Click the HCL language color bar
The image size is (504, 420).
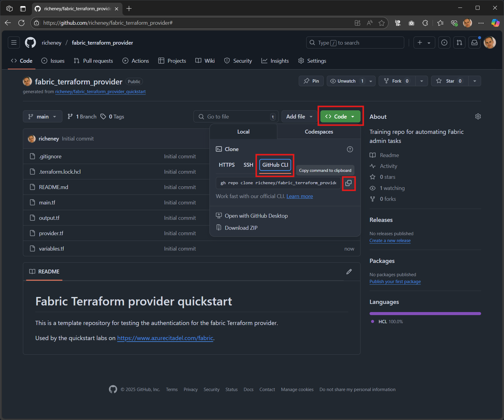click(x=425, y=313)
